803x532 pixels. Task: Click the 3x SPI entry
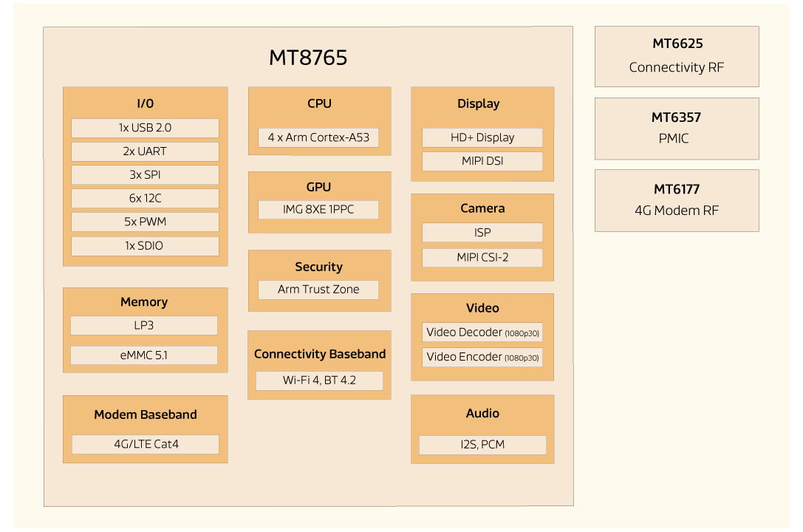coord(144,174)
